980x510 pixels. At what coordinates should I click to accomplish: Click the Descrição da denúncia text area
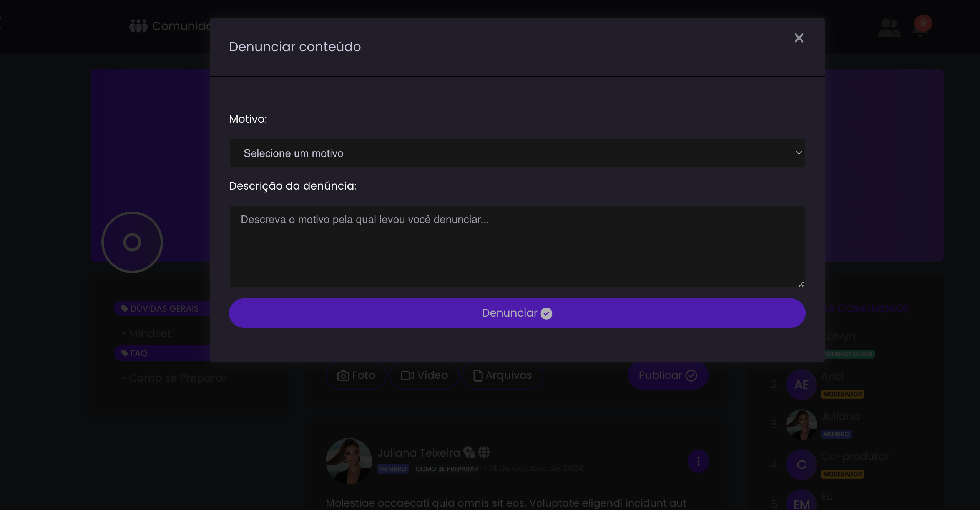tap(517, 246)
